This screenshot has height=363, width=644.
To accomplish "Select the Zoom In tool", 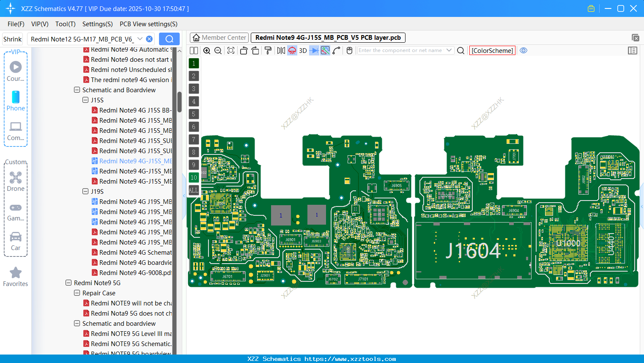I will [207, 50].
